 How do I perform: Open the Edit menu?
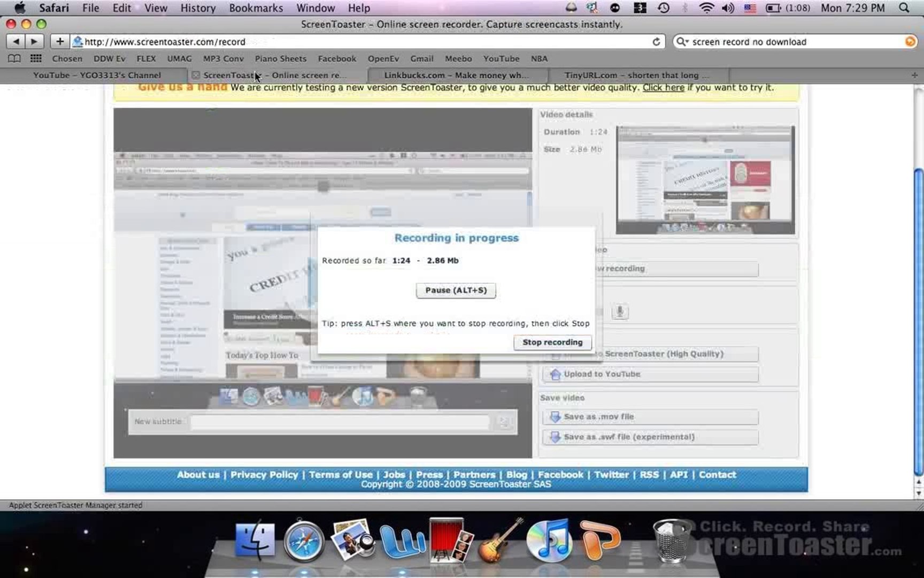(x=122, y=8)
